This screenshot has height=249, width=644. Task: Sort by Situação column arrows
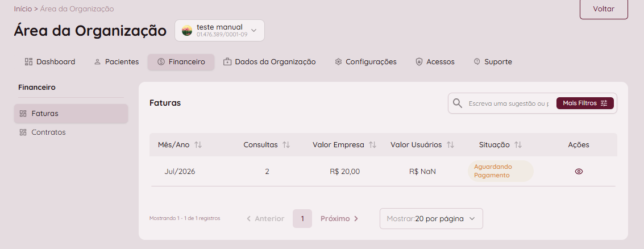pyautogui.click(x=518, y=145)
